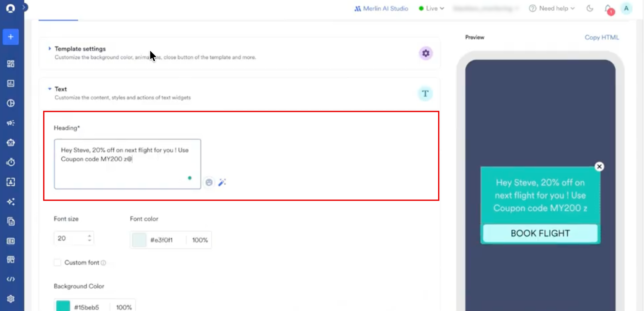This screenshot has width=644, height=311.
Task: Click the font color hex value field
Action: point(162,240)
